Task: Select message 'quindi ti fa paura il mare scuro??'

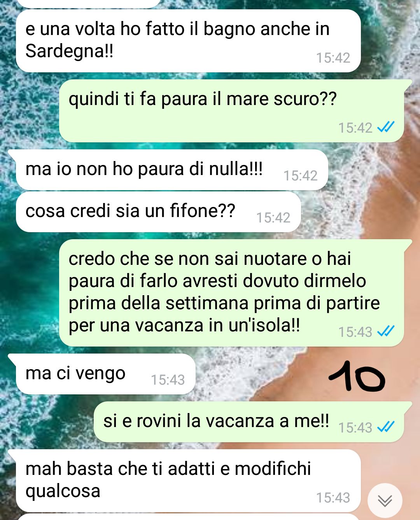Action: (x=231, y=111)
